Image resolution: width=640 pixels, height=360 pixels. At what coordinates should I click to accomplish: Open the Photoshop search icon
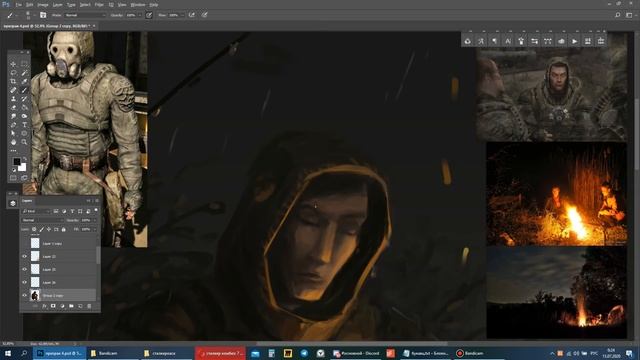pyautogui.click(x=618, y=15)
